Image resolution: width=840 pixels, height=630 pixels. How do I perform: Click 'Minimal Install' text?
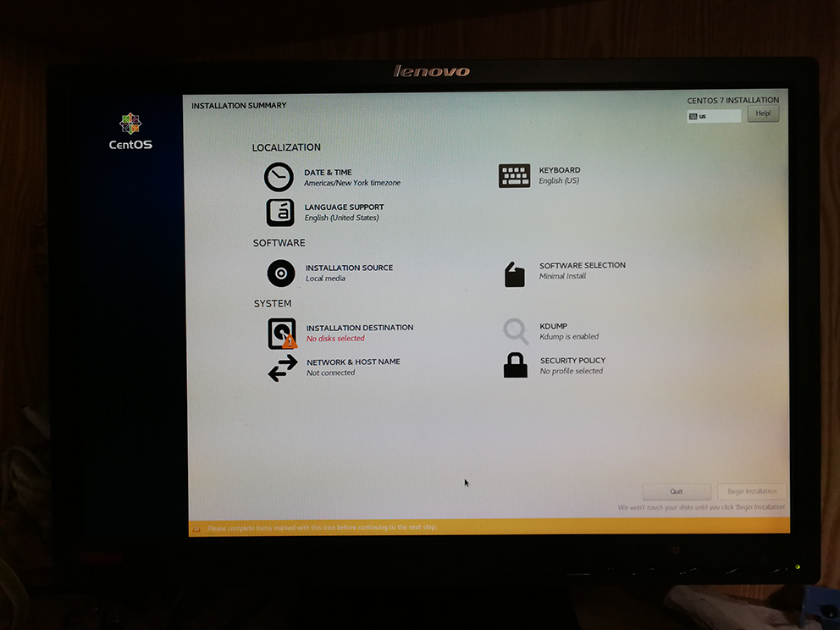point(562,276)
